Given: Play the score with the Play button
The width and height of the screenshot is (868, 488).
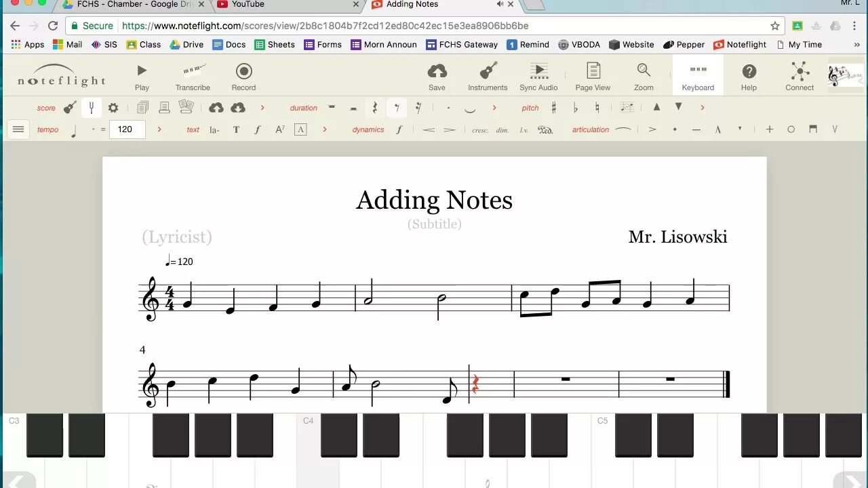Looking at the screenshot, I should coord(142,77).
